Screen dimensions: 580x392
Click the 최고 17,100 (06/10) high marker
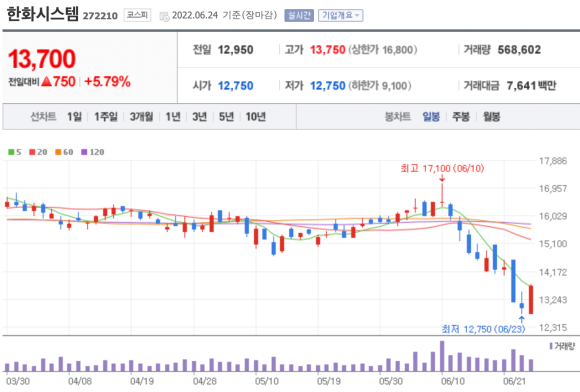coord(442,169)
